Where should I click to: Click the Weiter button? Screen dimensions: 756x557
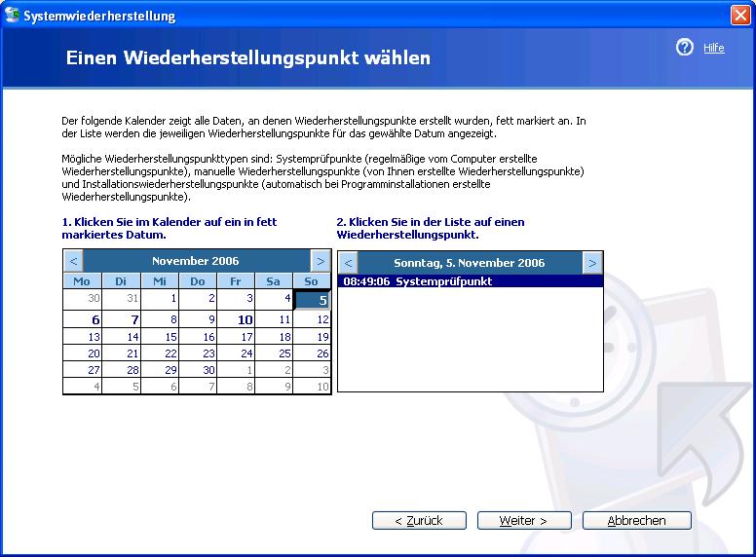[x=524, y=520]
